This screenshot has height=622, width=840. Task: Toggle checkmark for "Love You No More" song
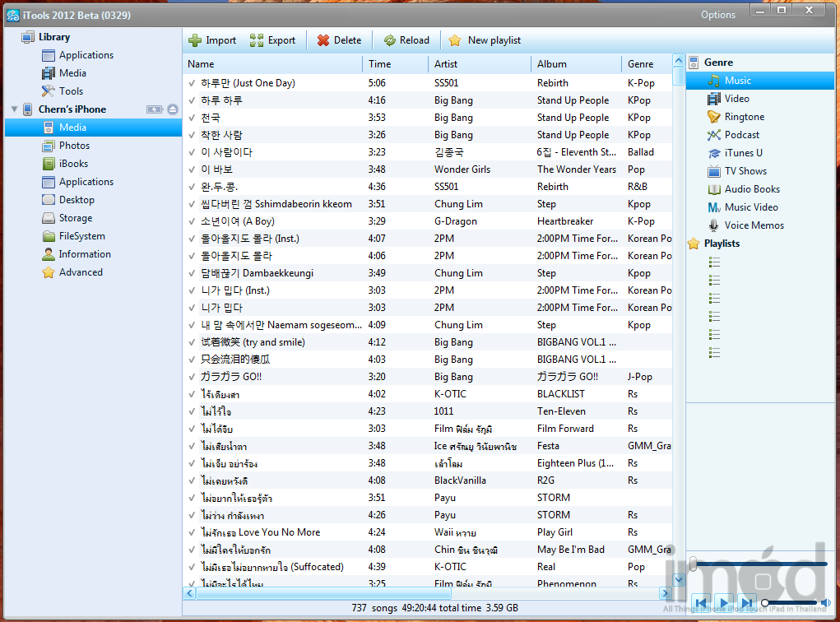192,532
